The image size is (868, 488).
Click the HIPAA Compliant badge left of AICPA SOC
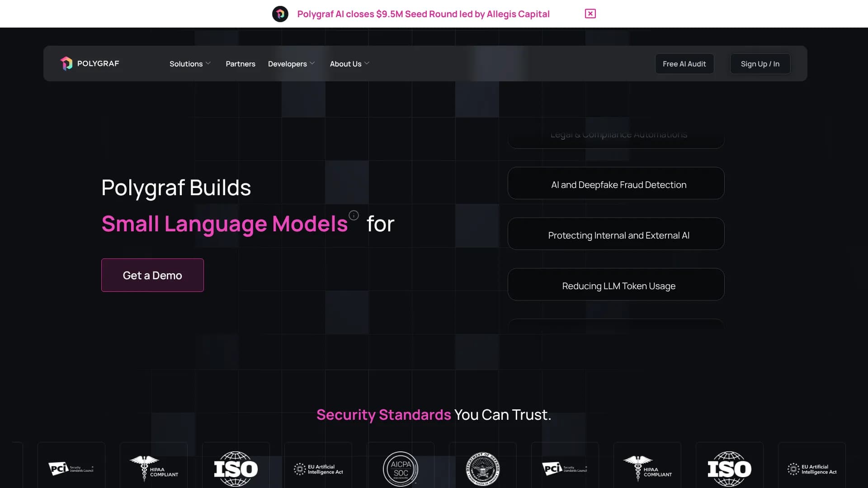click(x=154, y=469)
